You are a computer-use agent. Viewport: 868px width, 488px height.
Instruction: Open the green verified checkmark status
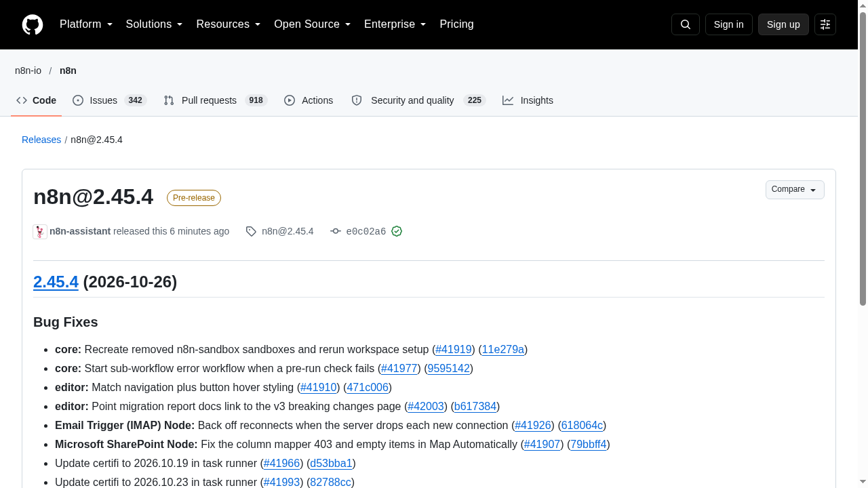(397, 231)
